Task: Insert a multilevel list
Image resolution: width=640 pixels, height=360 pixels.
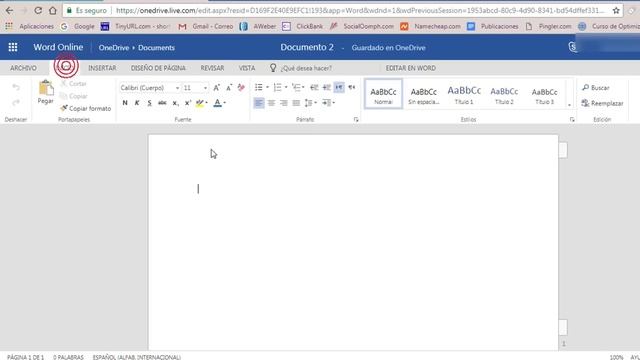Action: coord(296,87)
